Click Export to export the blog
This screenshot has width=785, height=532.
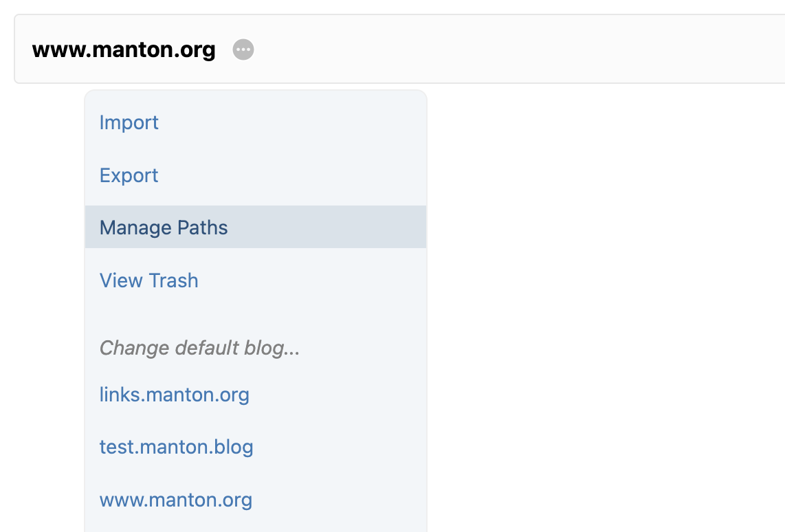pos(129,175)
